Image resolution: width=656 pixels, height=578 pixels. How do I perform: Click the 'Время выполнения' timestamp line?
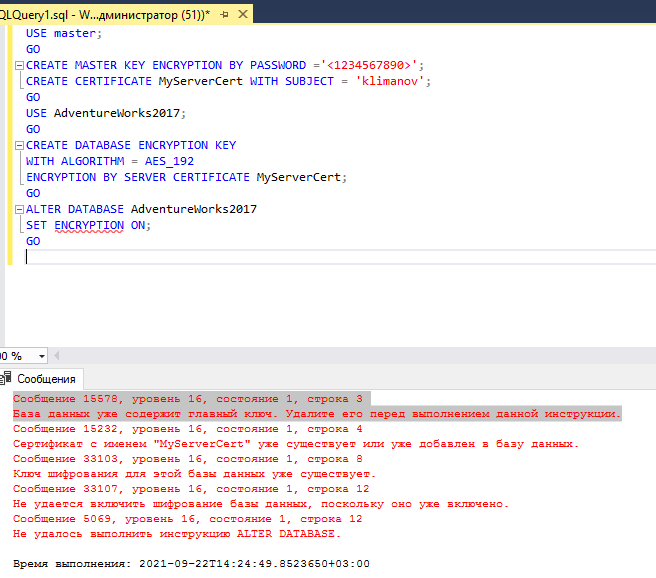[191, 564]
